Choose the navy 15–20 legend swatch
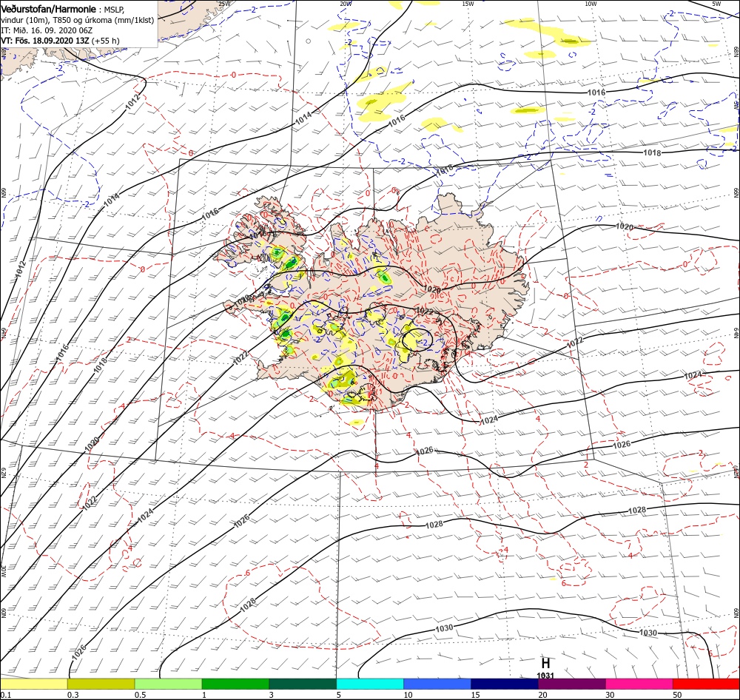 [505, 684]
